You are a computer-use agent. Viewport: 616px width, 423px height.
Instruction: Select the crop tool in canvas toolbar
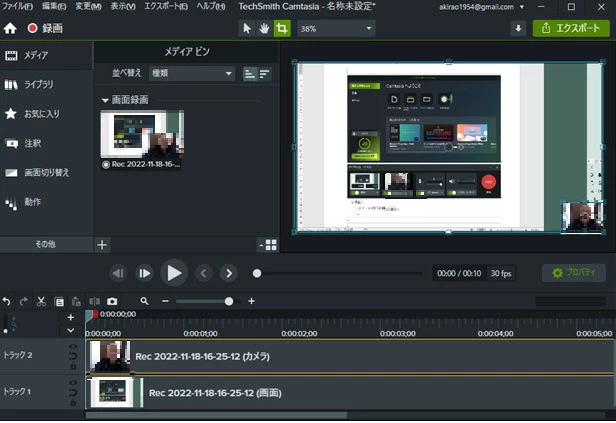(281, 28)
